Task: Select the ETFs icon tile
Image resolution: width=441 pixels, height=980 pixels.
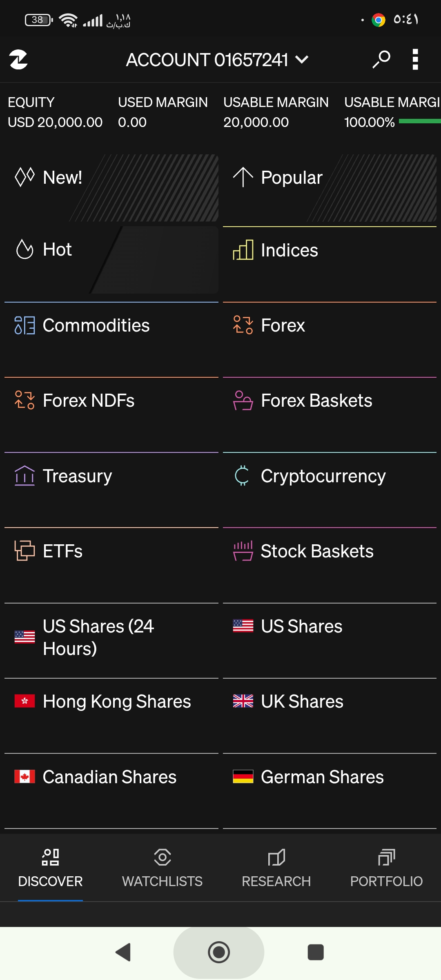Action: point(24,551)
